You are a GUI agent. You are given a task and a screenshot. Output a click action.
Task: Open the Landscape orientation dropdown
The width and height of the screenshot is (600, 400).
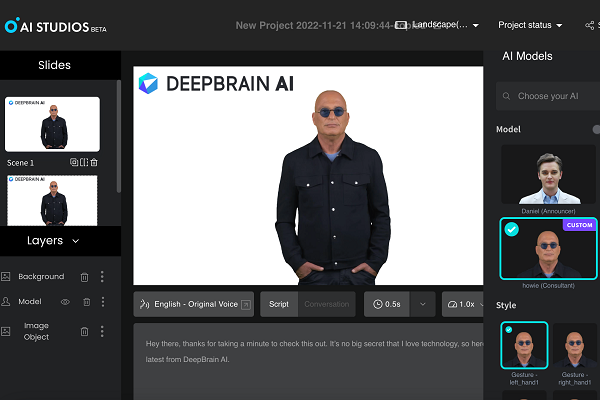437,25
